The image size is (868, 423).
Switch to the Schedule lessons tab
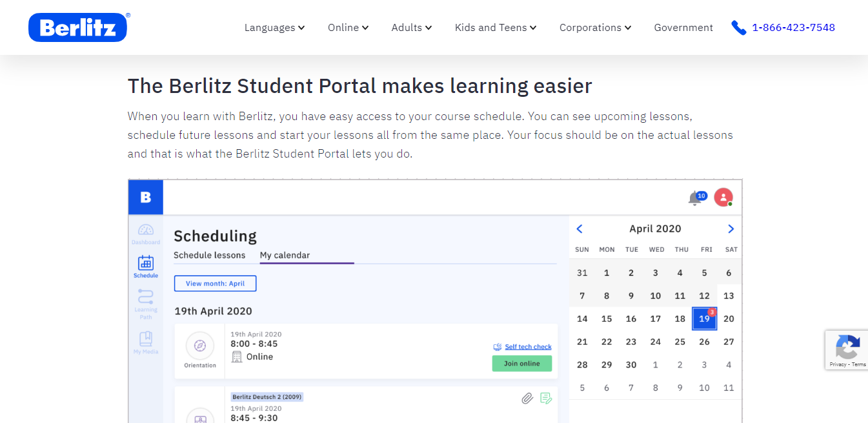coord(209,255)
